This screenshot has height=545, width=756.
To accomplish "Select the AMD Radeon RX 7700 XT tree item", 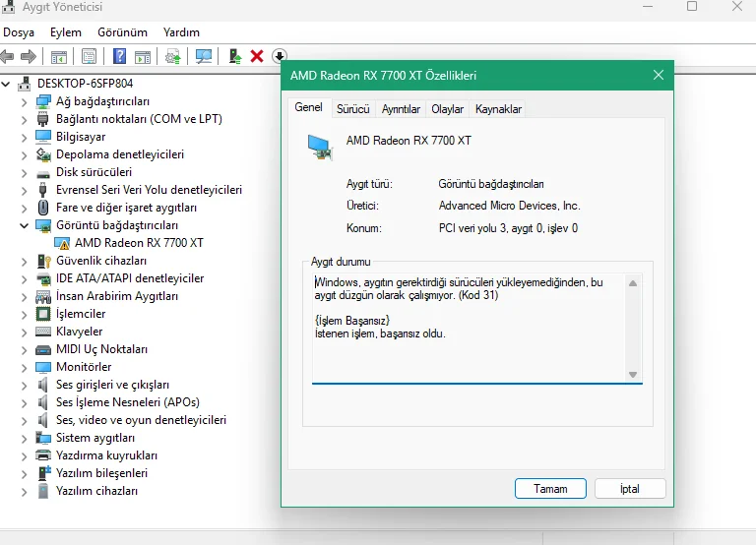I will coord(139,243).
